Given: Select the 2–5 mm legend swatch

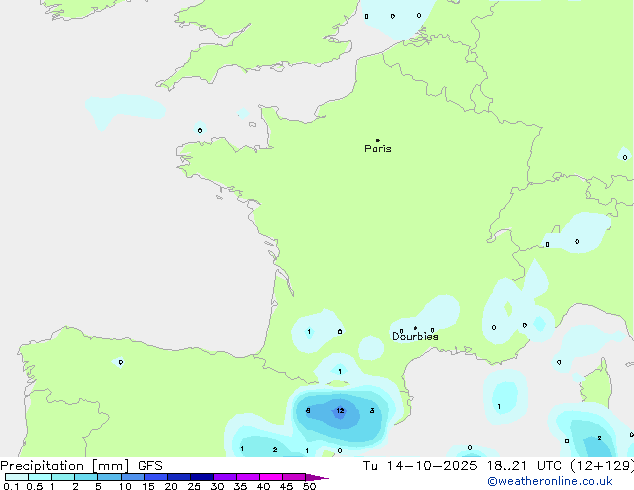Looking at the screenshot, I should click(86, 477).
